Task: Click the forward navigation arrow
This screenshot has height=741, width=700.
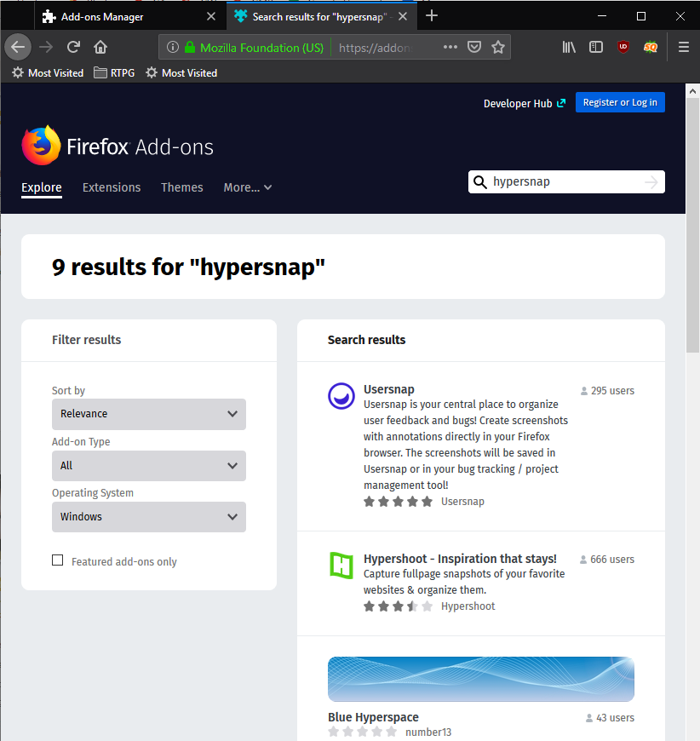Action: [x=46, y=47]
